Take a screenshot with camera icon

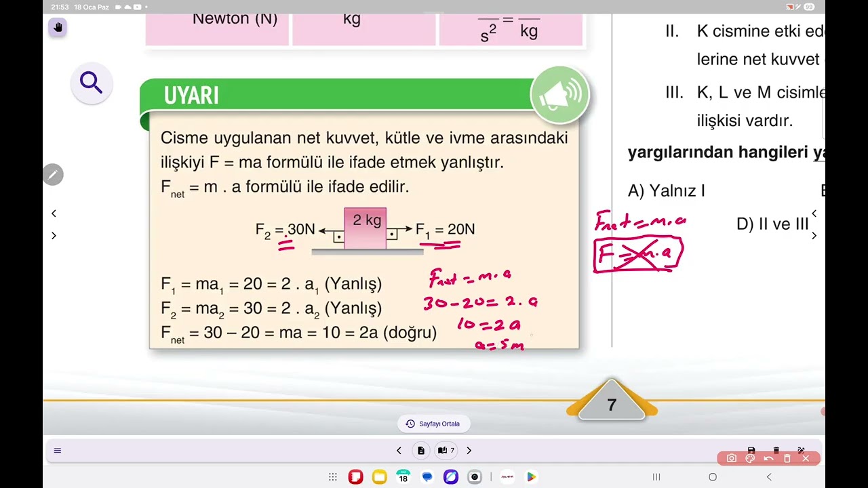(732, 458)
